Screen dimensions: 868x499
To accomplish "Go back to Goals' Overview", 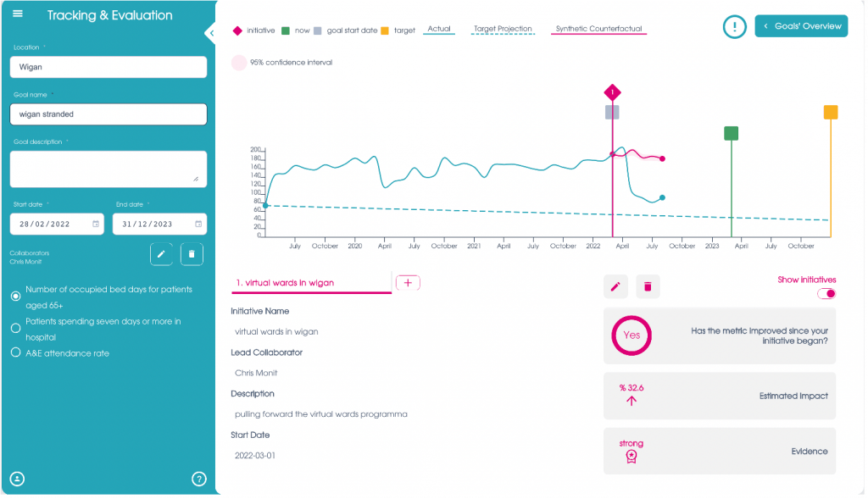I will point(801,26).
